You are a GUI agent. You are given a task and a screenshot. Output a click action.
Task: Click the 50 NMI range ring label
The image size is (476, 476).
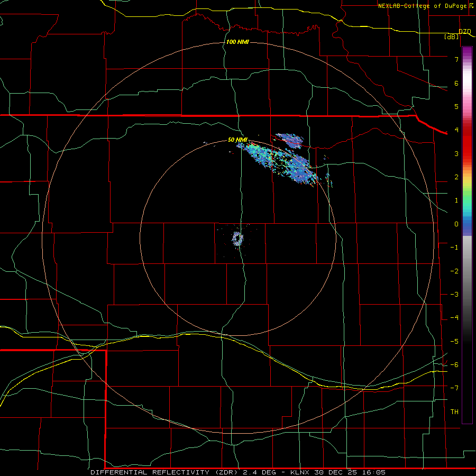tap(237, 140)
